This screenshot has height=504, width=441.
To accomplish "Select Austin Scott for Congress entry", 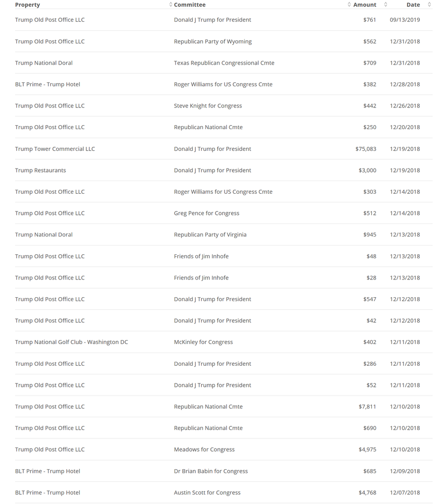I will 207,492.
